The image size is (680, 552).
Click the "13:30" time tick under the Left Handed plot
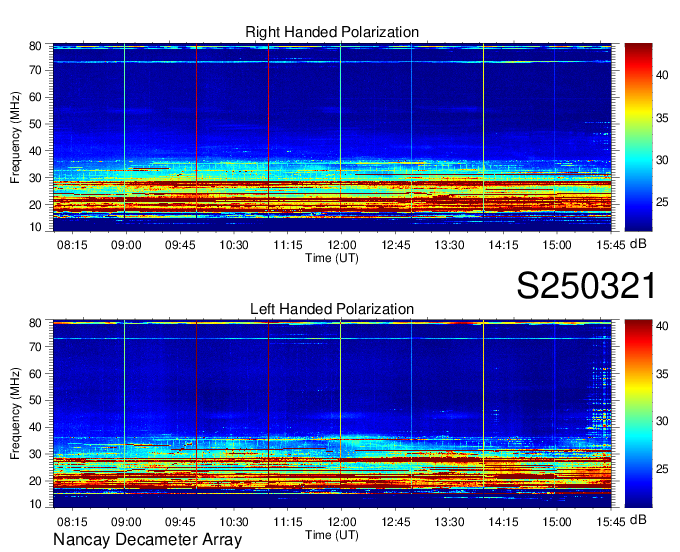[449, 522]
